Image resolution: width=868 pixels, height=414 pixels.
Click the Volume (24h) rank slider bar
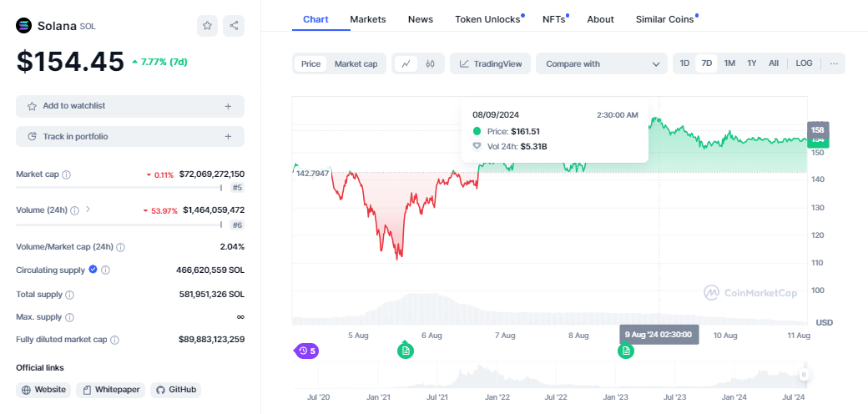(x=119, y=225)
